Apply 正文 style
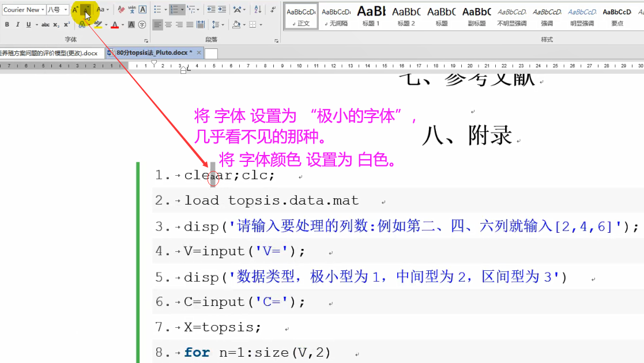The image size is (644, 363). coord(301,17)
